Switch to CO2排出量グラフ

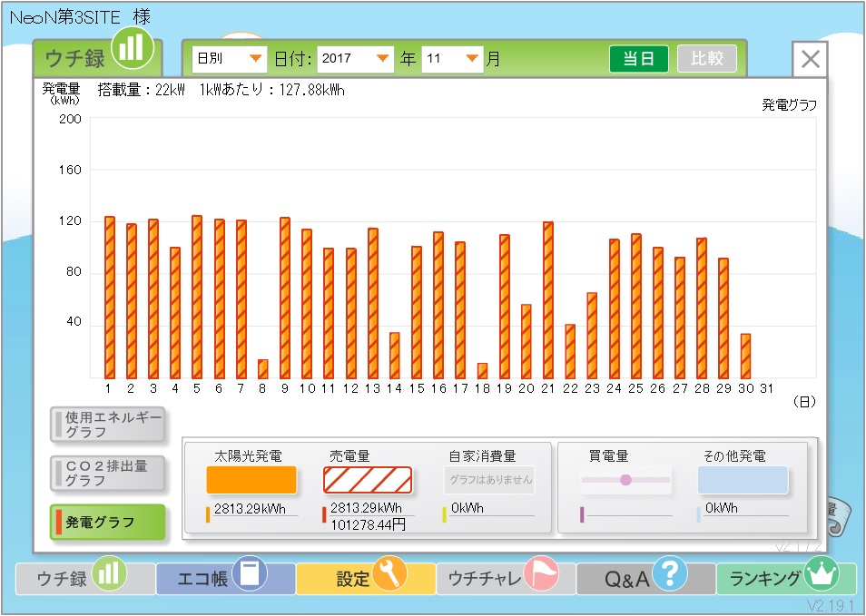[x=108, y=474]
